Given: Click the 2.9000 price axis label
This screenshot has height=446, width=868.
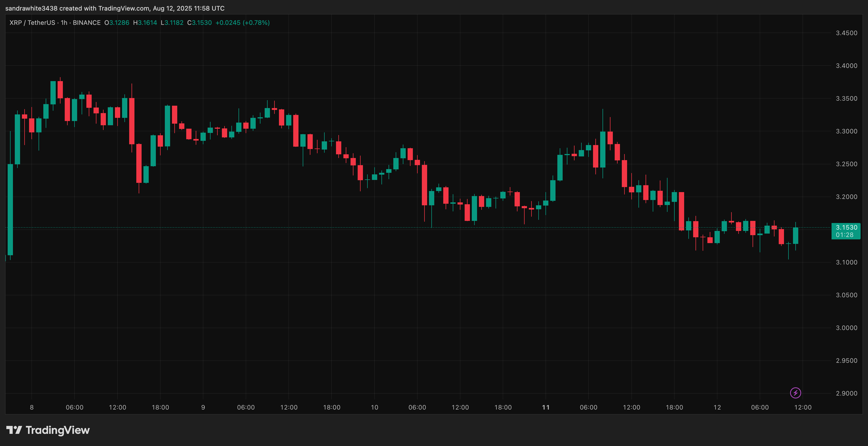Looking at the screenshot, I should point(846,393).
